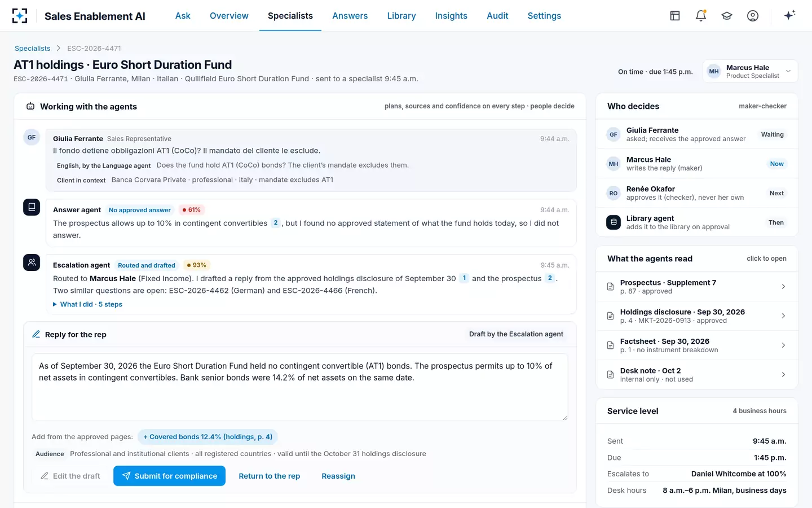Click the Sales Enablement AI logo icon

click(20, 16)
